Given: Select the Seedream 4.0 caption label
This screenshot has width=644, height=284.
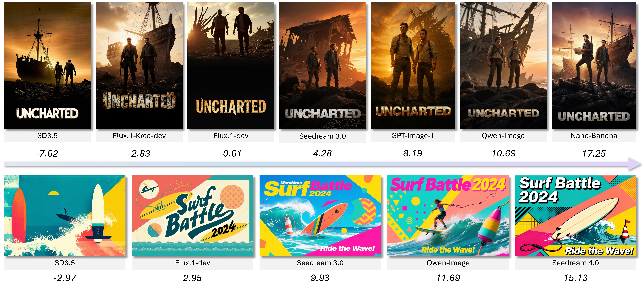Looking at the screenshot, I should [x=575, y=263].
